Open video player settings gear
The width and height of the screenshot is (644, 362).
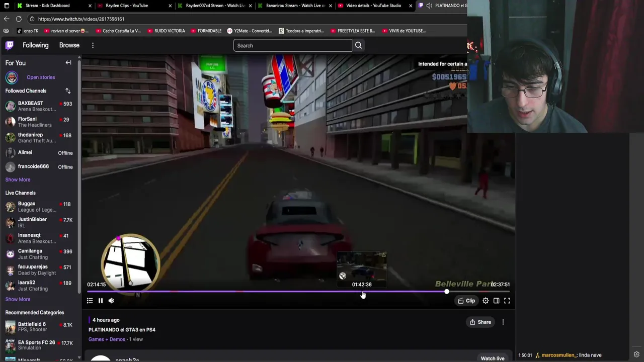pyautogui.click(x=486, y=301)
